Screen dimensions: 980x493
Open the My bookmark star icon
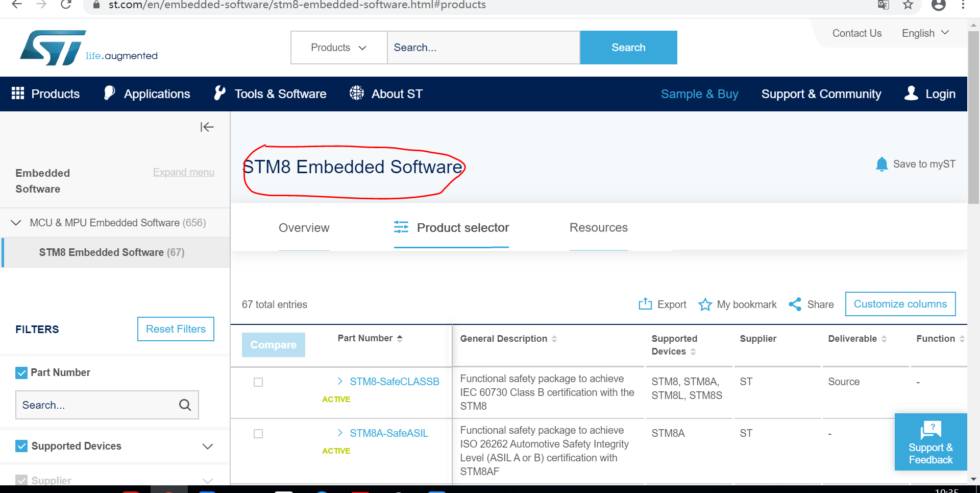(705, 304)
